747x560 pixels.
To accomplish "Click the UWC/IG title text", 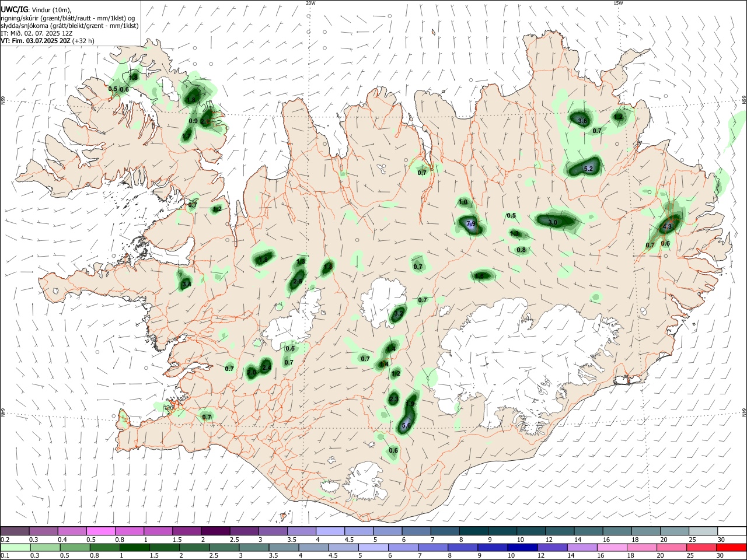I will click(13, 9).
